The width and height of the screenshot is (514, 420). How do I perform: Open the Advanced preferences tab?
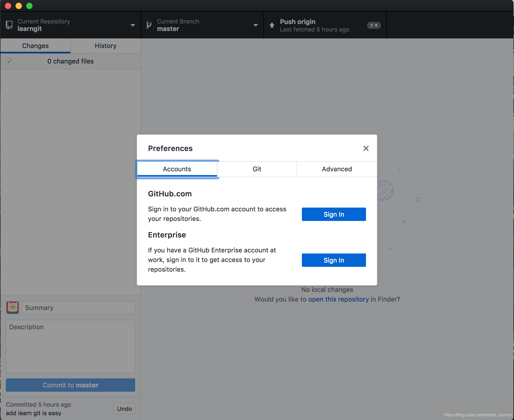coord(337,169)
